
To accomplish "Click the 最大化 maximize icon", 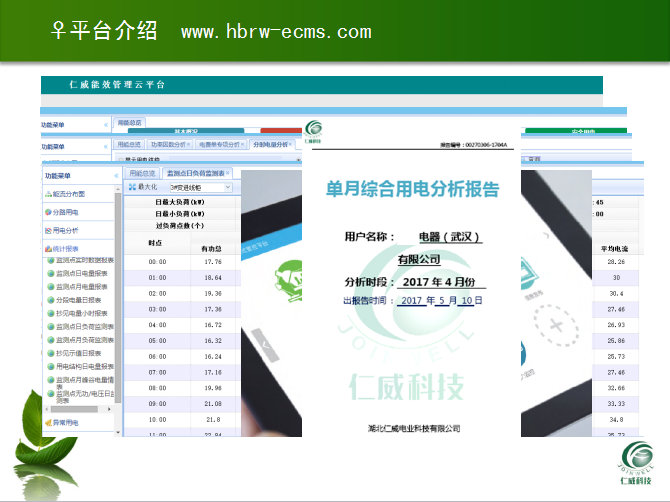I will point(132,187).
